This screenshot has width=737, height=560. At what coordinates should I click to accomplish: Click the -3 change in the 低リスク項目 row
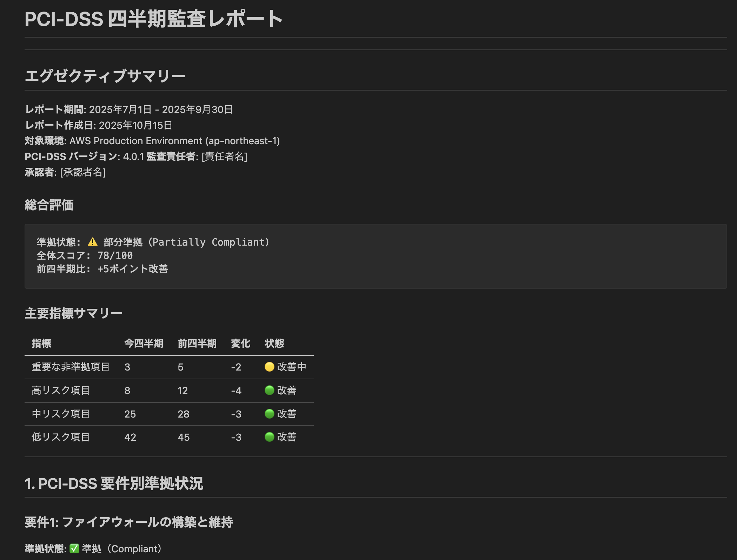click(x=236, y=437)
